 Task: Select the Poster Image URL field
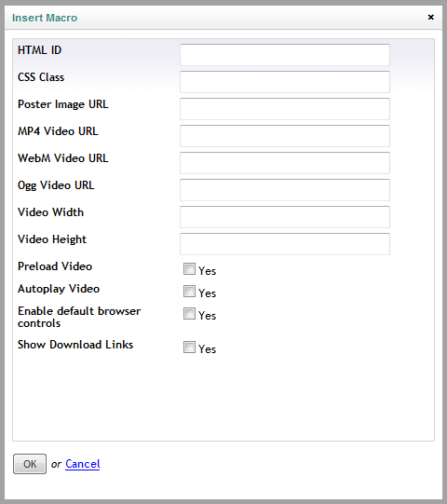click(285, 109)
